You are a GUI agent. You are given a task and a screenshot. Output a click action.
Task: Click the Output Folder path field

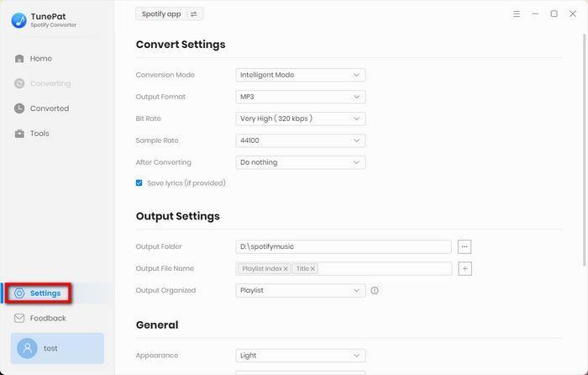(x=344, y=246)
